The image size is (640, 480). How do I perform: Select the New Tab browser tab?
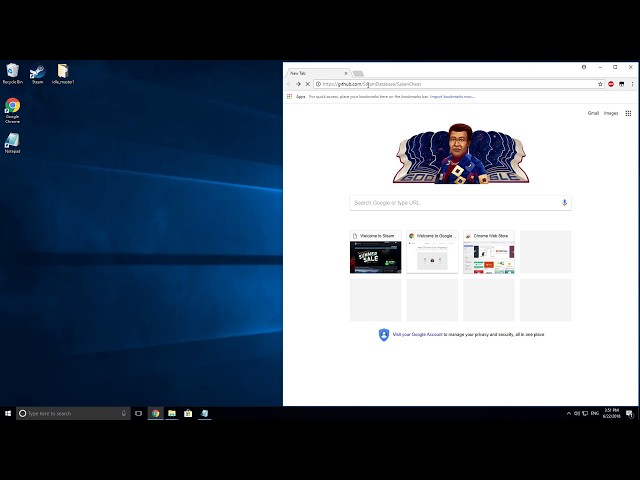318,73
